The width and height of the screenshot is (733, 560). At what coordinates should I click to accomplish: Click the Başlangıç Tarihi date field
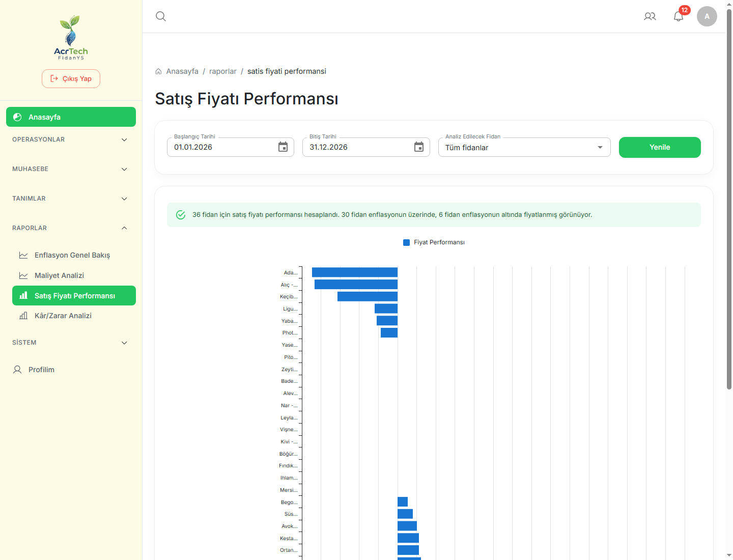(x=231, y=147)
